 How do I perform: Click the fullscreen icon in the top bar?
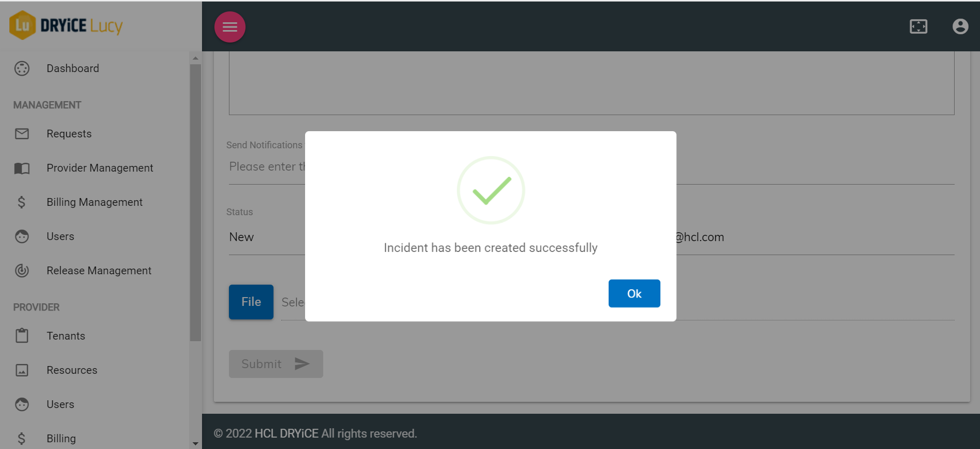tap(919, 26)
